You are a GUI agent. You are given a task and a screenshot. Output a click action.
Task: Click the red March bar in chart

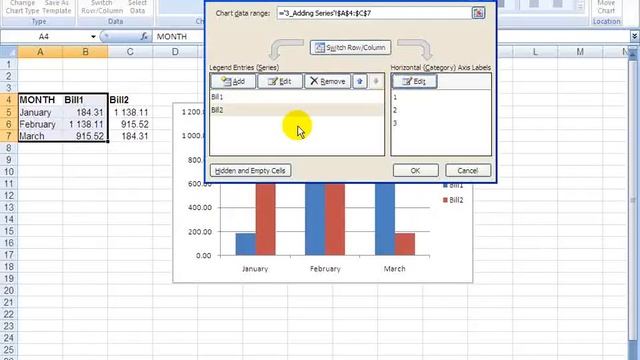pyautogui.click(x=405, y=244)
